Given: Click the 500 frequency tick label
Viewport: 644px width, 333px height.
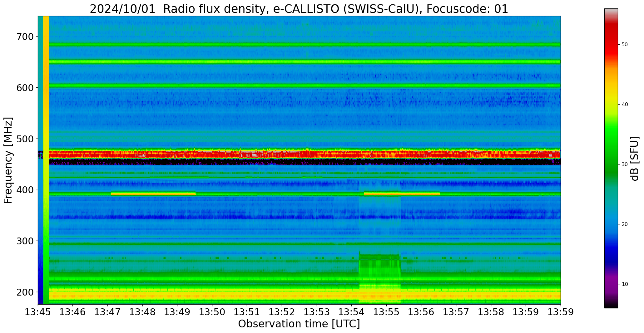Looking at the screenshot, I should (25, 139).
